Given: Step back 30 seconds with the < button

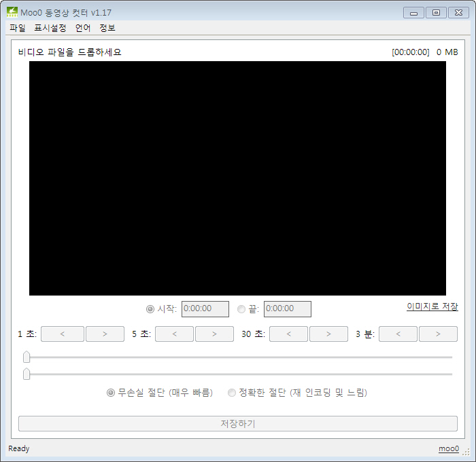Looking at the screenshot, I should pos(288,334).
